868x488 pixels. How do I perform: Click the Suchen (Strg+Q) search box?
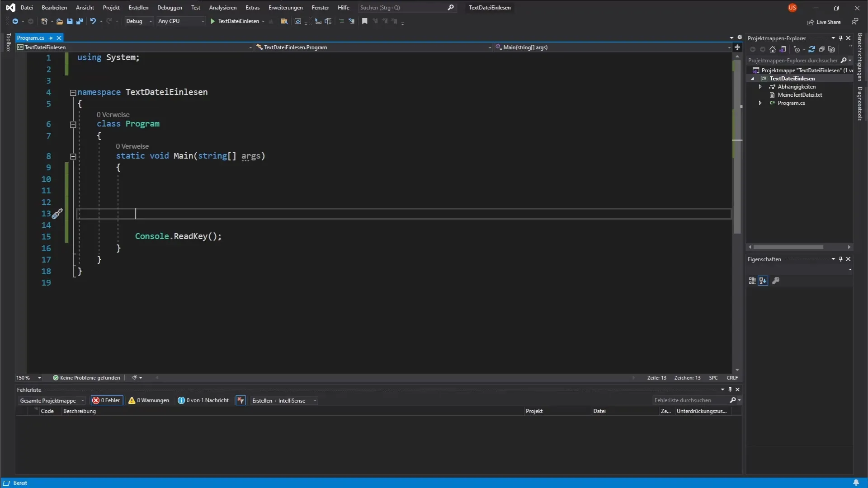coord(407,8)
